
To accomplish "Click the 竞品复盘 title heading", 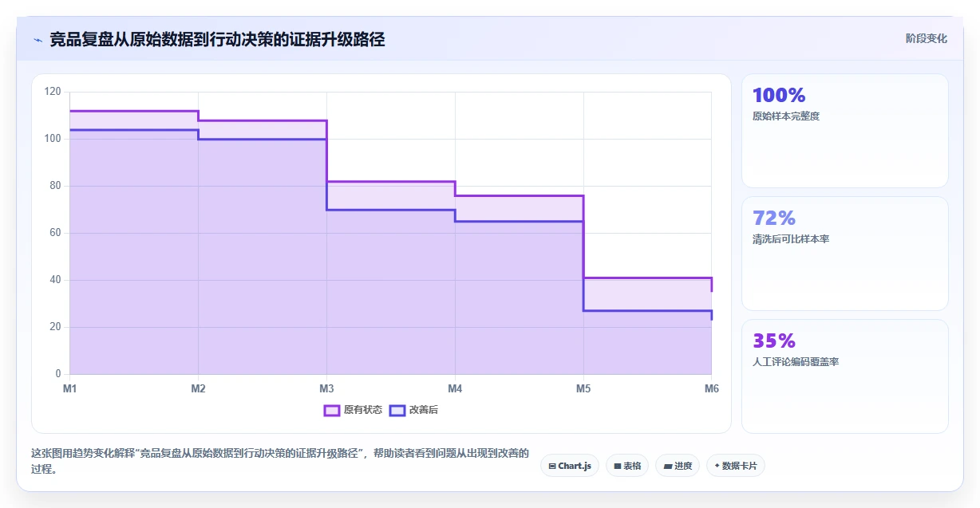I will pyautogui.click(x=217, y=39).
